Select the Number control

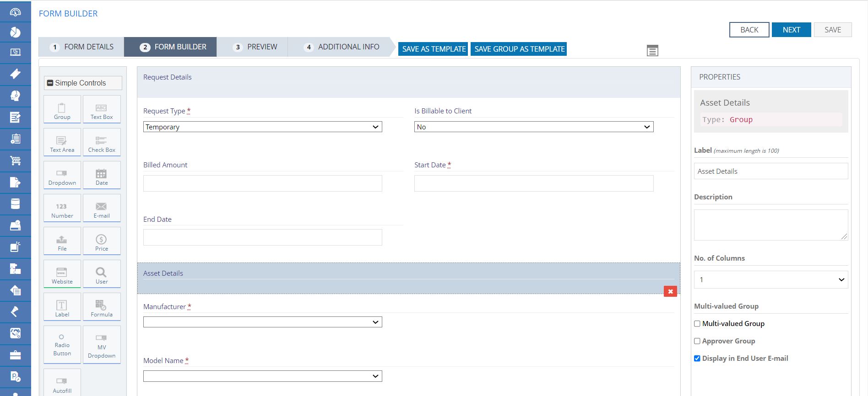[x=62, y=208]
